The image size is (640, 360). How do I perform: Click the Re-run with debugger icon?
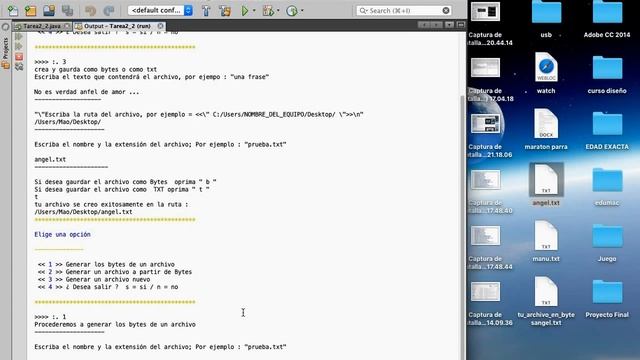click(19, 47)
